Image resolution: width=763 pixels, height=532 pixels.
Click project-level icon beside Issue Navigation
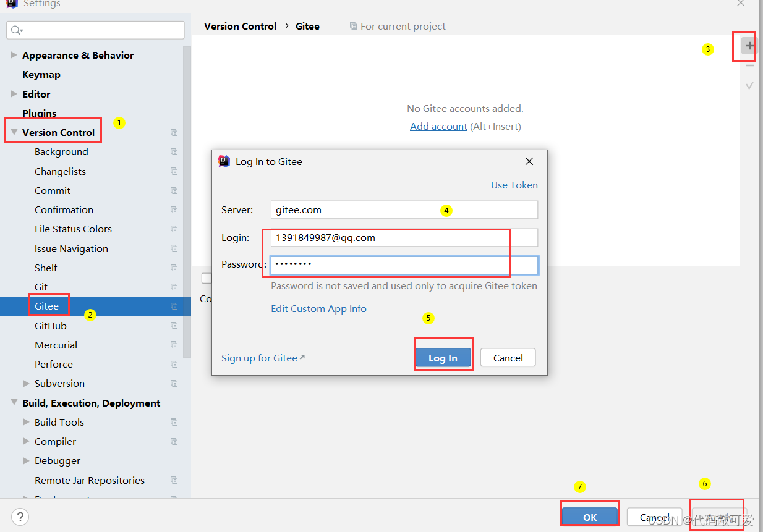coord(174,248)
